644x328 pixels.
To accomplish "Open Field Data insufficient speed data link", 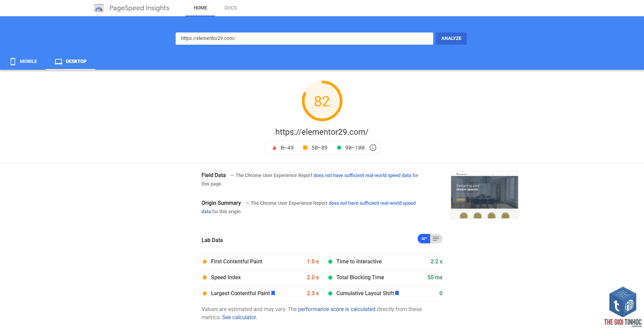I will coord(362,175).
